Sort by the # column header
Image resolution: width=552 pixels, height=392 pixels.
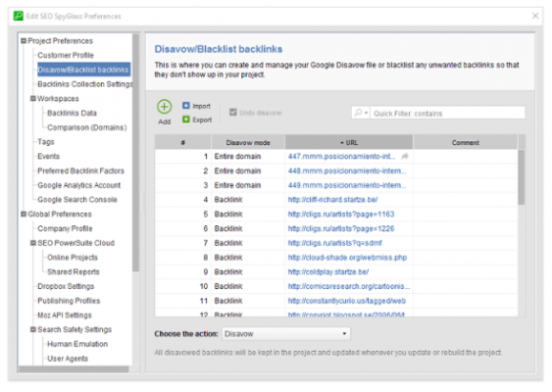pos(183,142)
